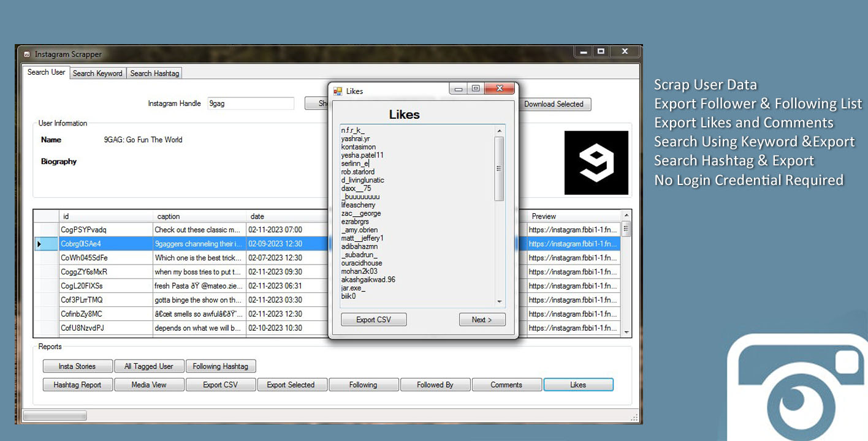Click the caption column header
The height and width of the screenshot is (441, 868).
(x=199, y=216)
